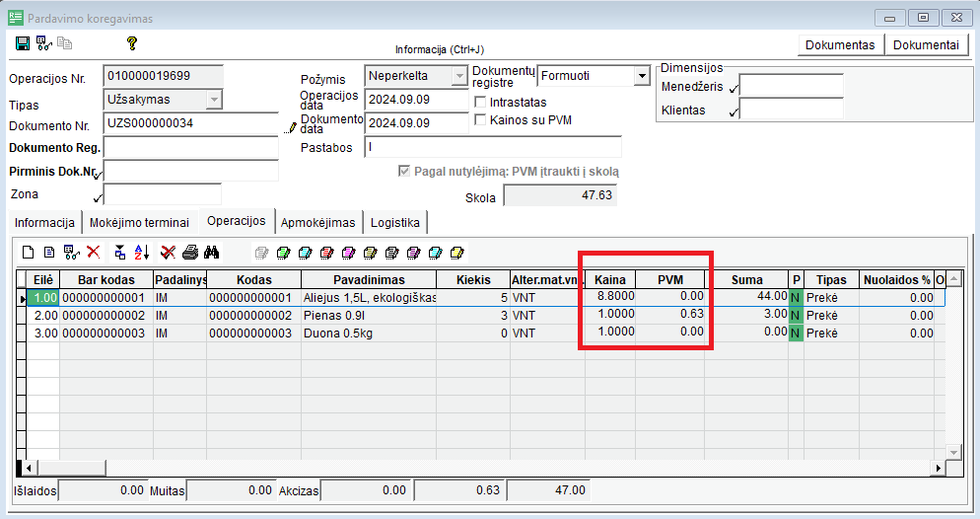Image resolution: width=980 pixels, height=519 pixels.
Task: Click the save floppy disk icon
Action: pyautogui.click(x=23, y=43)
